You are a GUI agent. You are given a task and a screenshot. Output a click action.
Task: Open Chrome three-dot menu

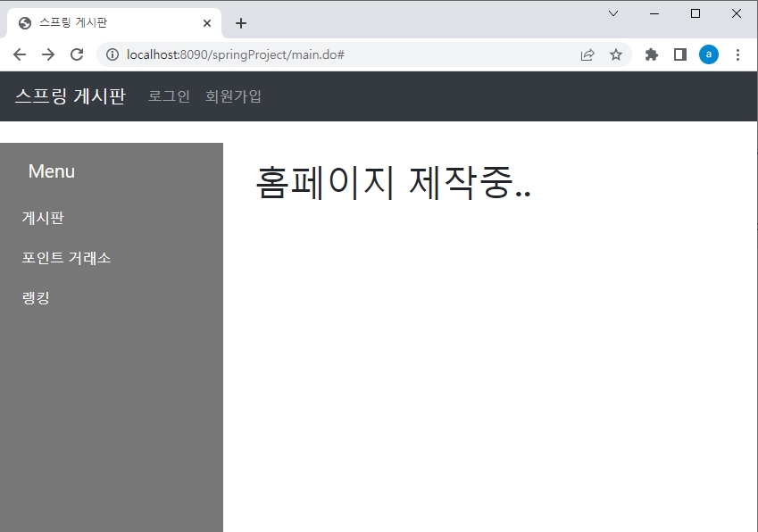pyautogui.click(x=737, y=54)
